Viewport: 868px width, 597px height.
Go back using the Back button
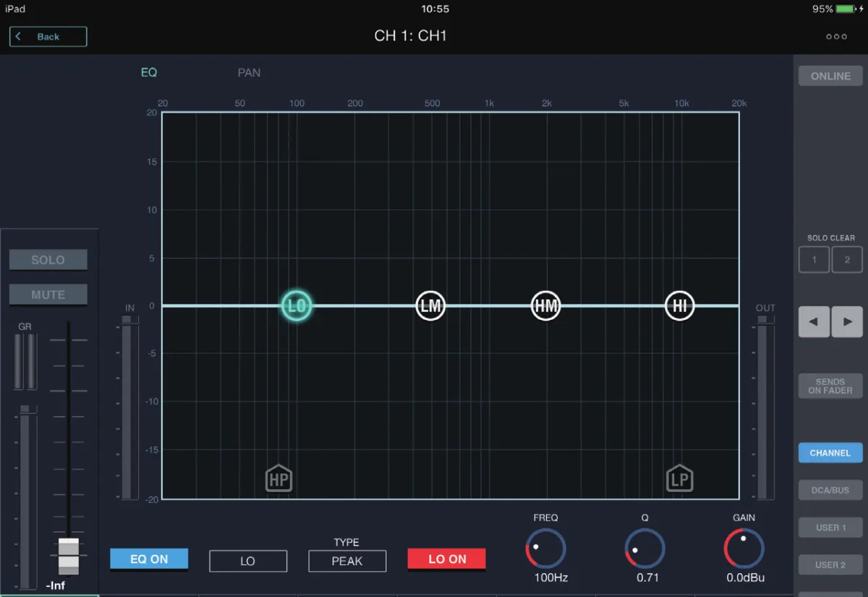(48, 37)
